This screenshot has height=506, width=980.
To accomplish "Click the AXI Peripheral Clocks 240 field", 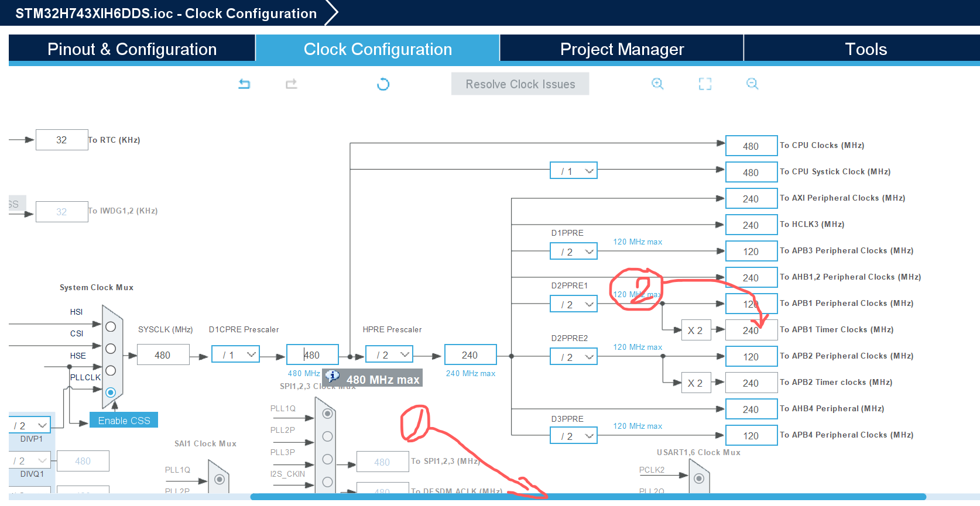I will coord(751,199).
